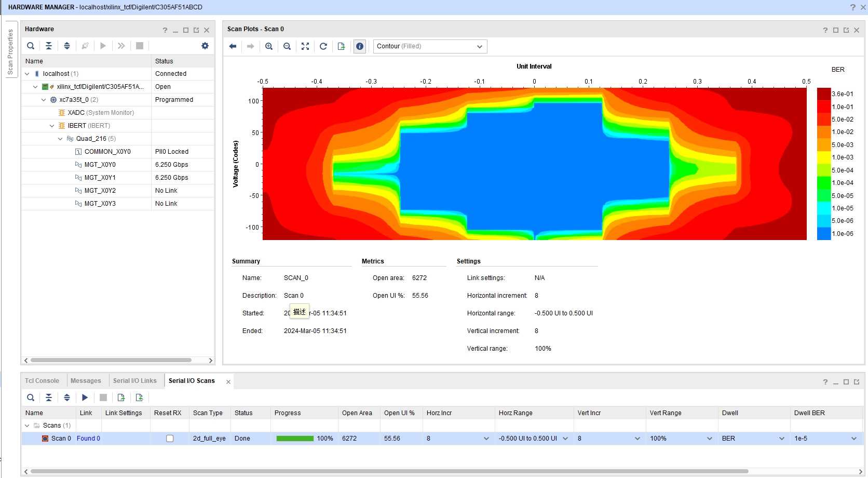Open Dwell dropdown showing BER
Screen dimensions: 868x478
coord(782,439)
